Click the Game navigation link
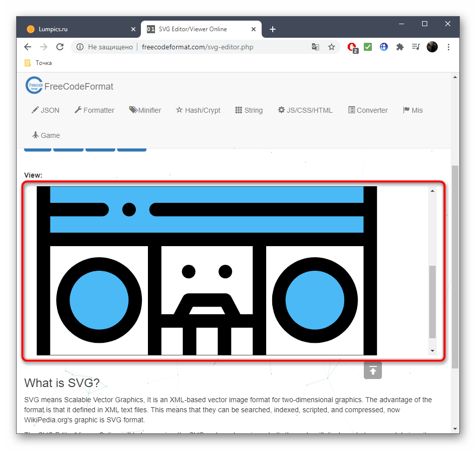Viewport: 476px width, 450px height. pyautogui.click(x=46, y=135)
